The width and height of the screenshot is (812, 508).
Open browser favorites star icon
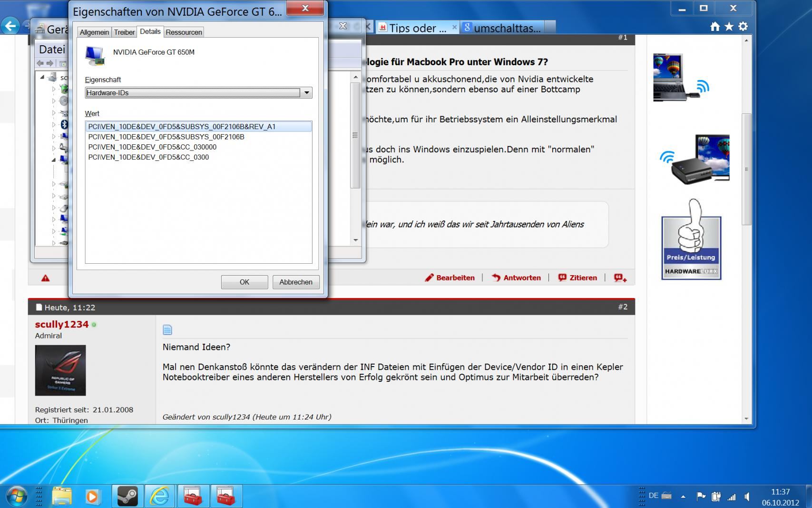[729, 27]
